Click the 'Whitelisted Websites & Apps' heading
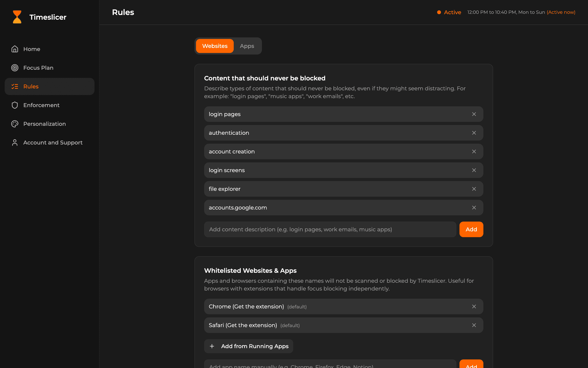588x368 pixels. click(250, 271)
